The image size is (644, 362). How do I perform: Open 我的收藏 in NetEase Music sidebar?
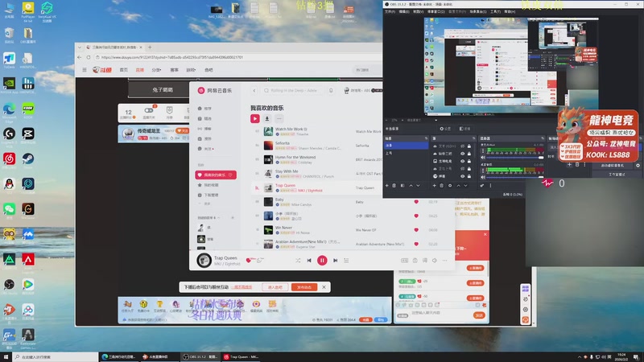click(212, 185)
